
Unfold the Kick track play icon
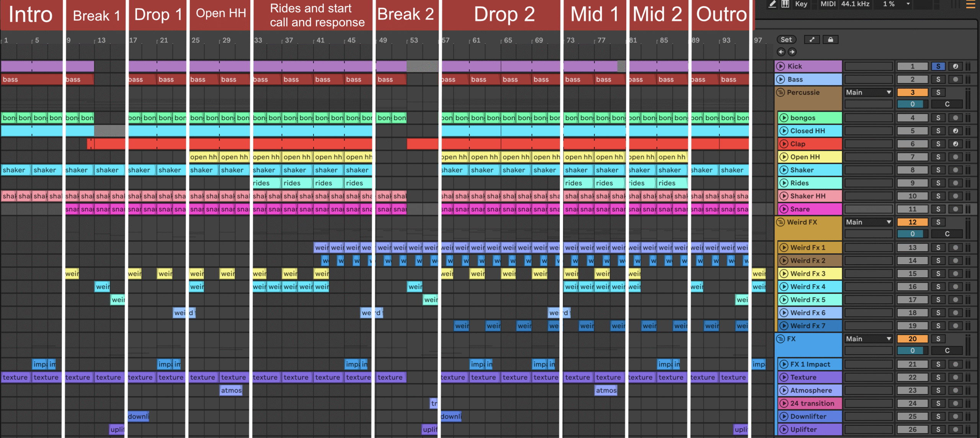[781, 66]
